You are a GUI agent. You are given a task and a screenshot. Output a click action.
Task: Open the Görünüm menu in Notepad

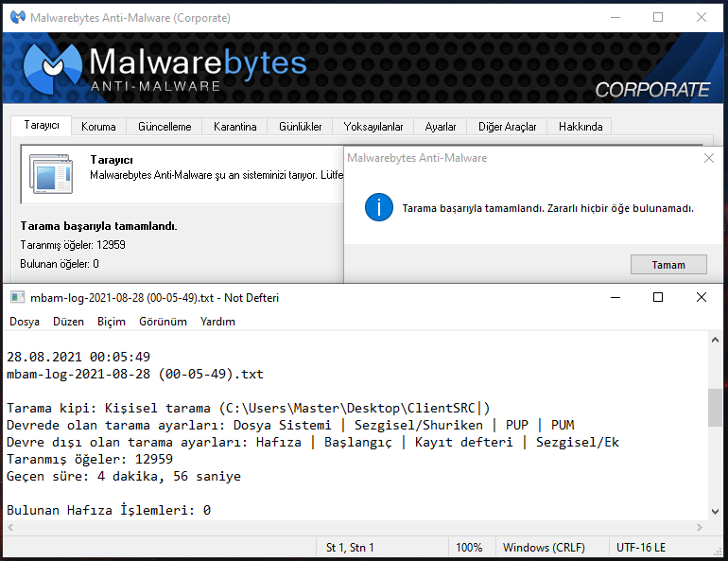pos(163,322)
